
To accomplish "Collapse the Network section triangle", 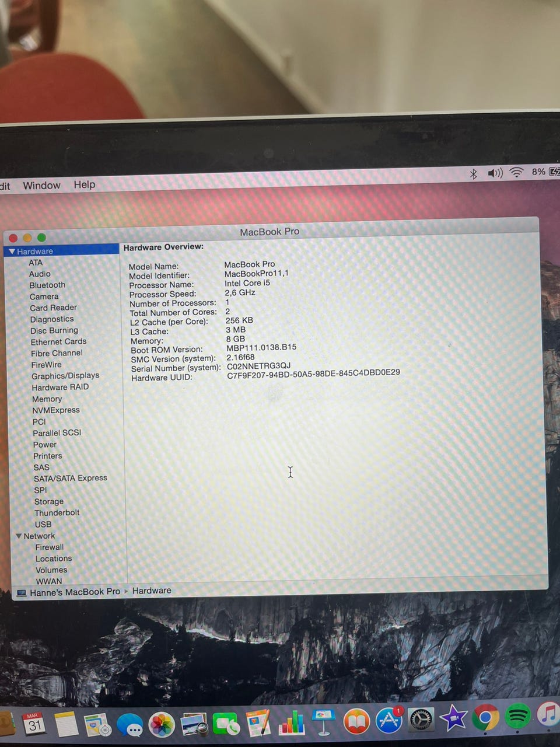I will pyautogui.click(x=19, y=536).
